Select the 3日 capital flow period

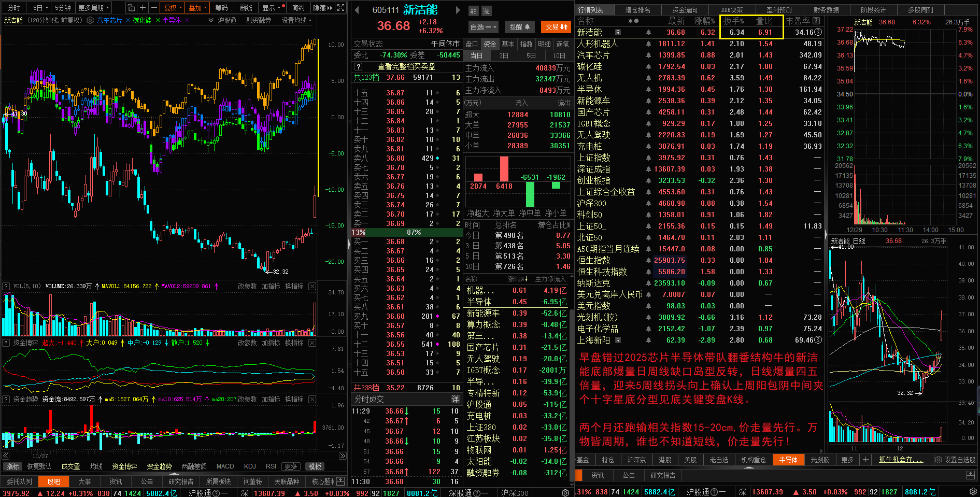point(504,55)
